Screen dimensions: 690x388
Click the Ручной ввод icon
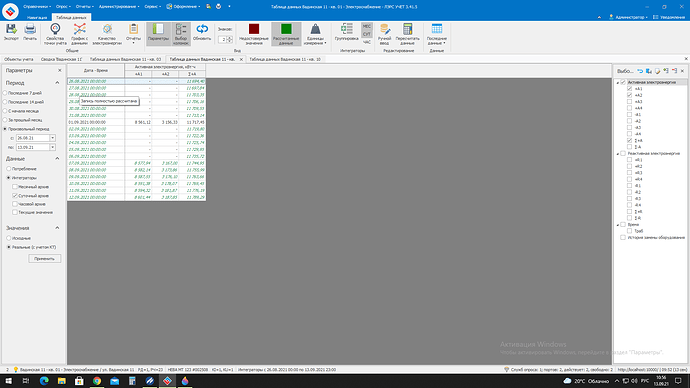click(x=385, y=29)
